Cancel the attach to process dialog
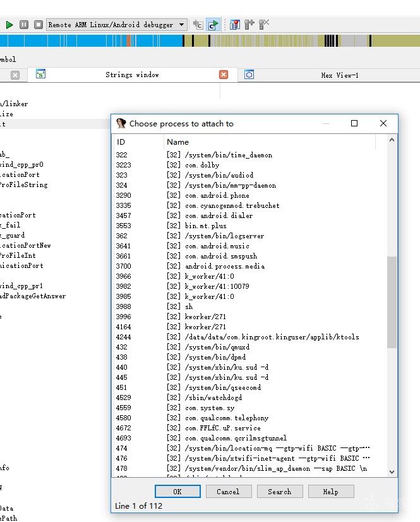The width and height of the screenshot is (420, 522). tap(228, 492)
